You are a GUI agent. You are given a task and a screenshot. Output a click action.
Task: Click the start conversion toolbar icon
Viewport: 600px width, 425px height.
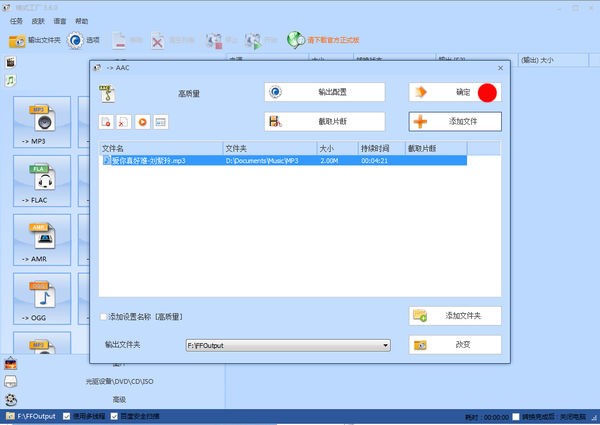pos(253,41)
